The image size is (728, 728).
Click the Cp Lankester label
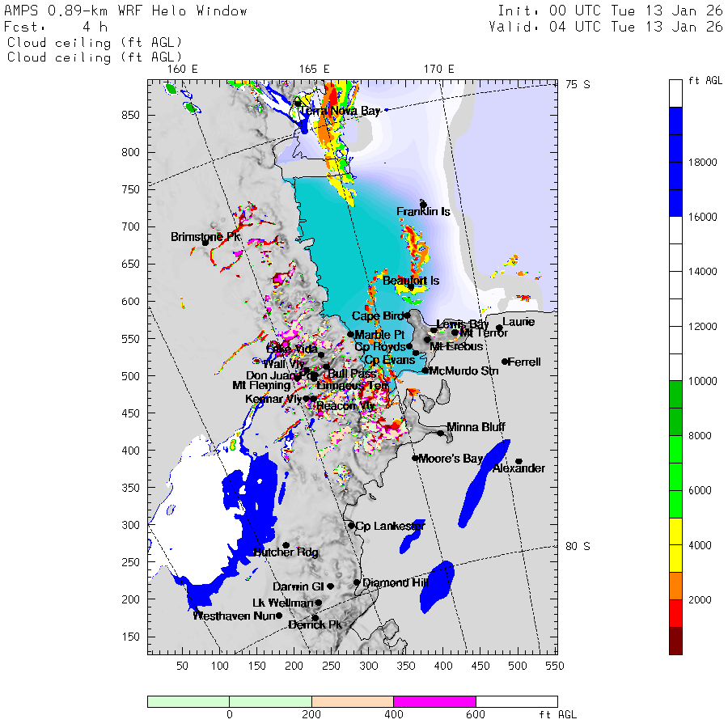pyautogui.click(x=390, y=526)
